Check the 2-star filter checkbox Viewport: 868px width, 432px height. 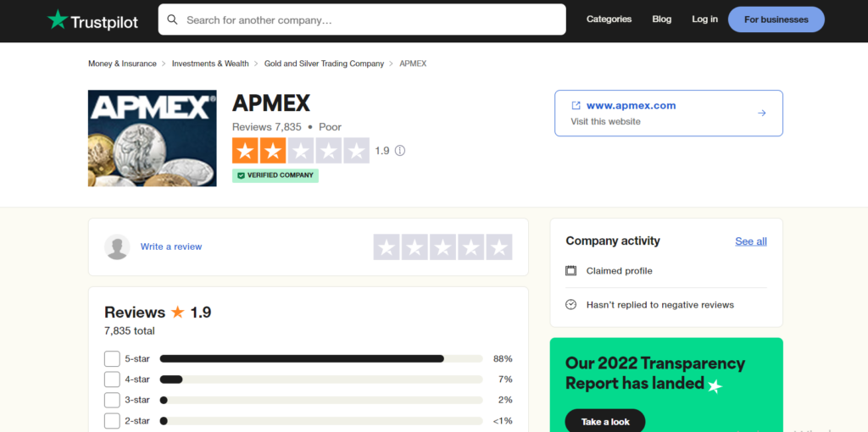pyautogui.click(x=112, y=420)
